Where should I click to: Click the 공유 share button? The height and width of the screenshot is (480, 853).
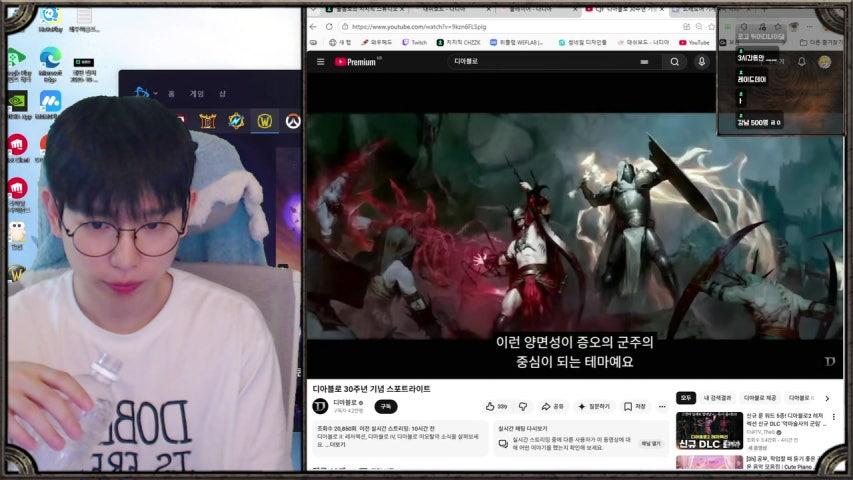(553, 407)
